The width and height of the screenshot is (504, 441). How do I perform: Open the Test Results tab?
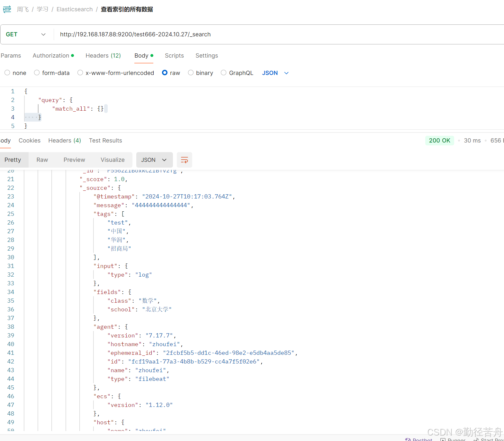click(x=105, y=141)
